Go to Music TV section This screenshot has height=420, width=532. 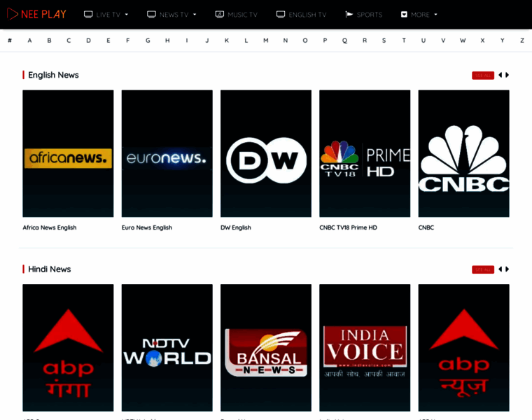[236, 15]
